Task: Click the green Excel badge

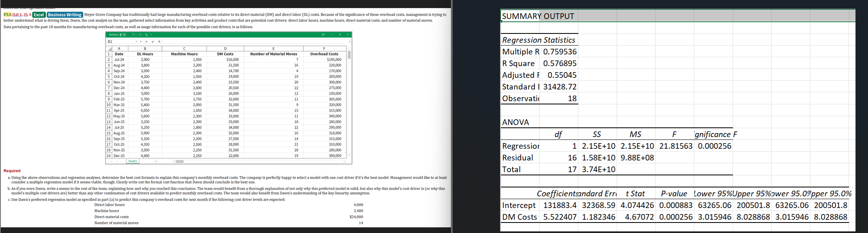Action: (39, 15)
